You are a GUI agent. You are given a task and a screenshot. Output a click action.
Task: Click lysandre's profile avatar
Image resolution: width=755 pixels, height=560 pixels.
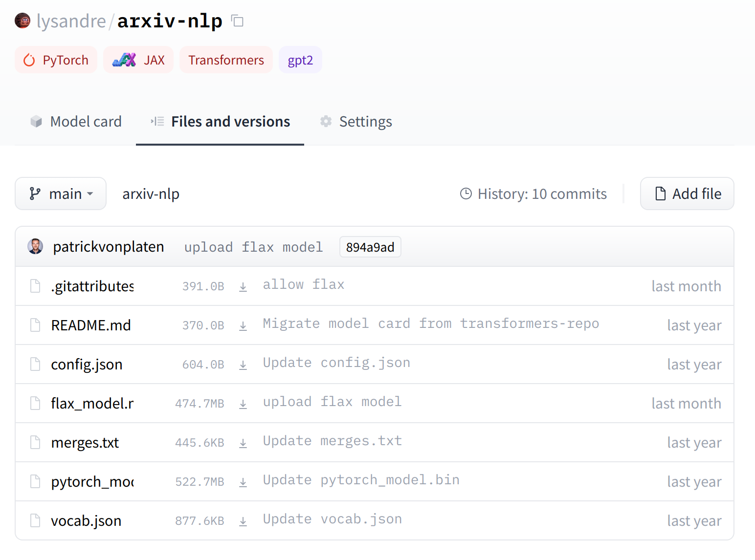click(22, 21)
